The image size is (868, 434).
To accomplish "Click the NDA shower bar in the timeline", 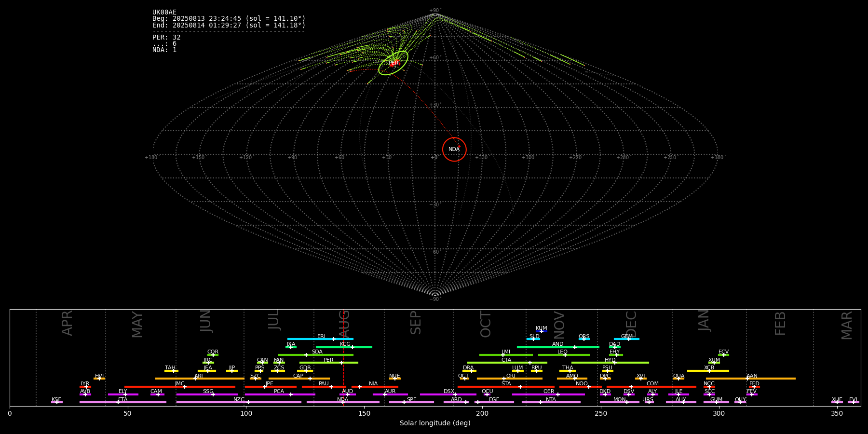I will coord(343,402).
